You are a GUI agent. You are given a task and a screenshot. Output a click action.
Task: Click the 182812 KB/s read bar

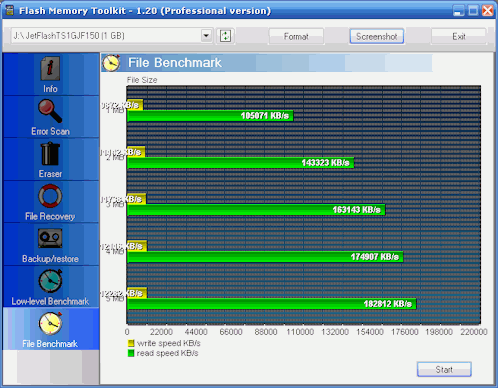click(x=271, y=304)
